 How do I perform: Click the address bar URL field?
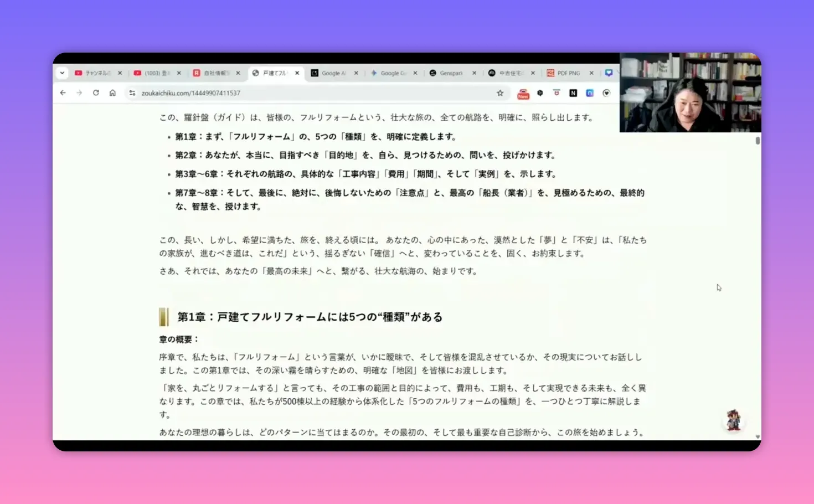click(221, 93)
